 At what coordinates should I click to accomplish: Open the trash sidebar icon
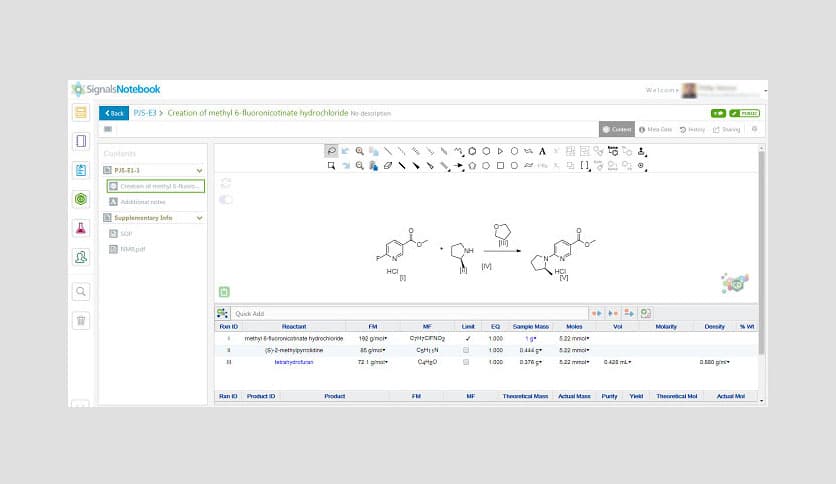pos(81,320)
